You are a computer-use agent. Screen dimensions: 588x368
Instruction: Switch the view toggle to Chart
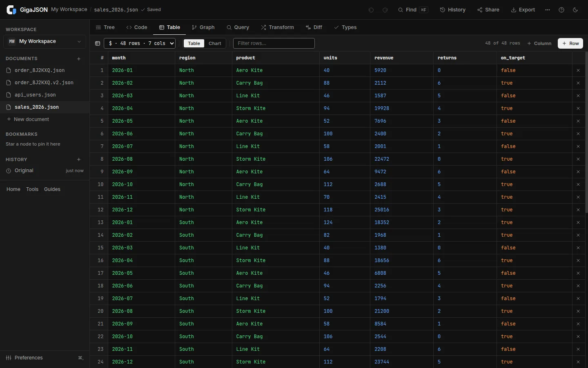[x=215, y=43]
